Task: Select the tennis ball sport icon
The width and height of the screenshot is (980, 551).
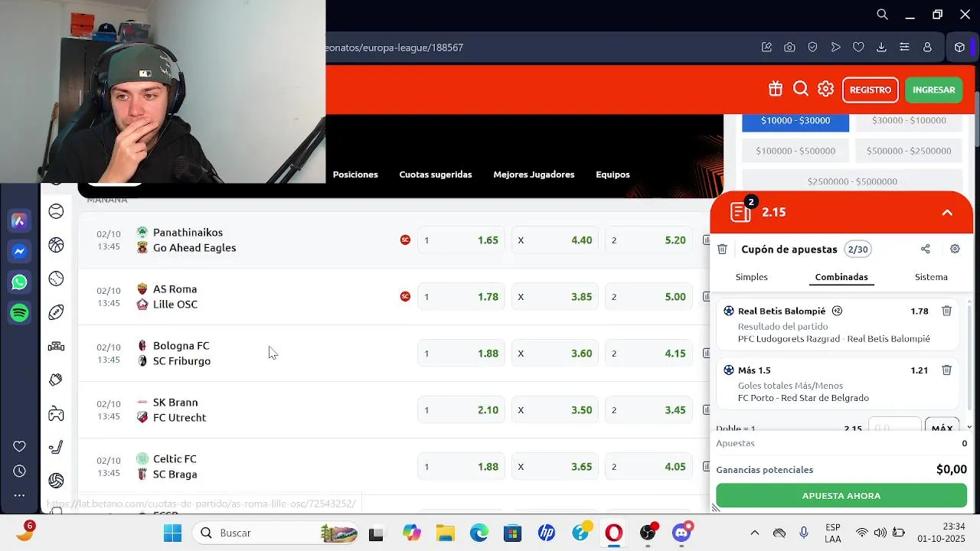Action: [x=56, y=211]
